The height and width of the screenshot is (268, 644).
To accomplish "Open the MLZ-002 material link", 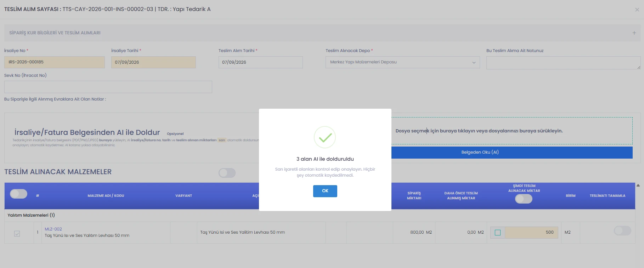I will coord(53,229).
